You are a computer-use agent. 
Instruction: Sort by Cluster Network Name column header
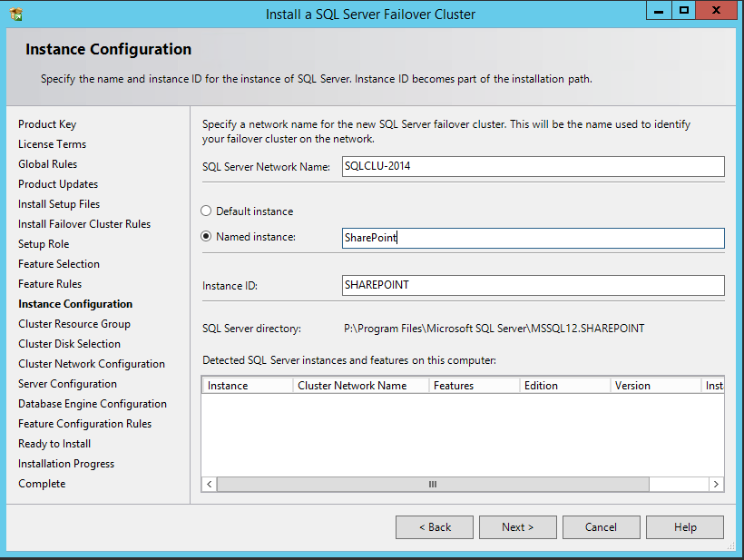pos(360,386)
